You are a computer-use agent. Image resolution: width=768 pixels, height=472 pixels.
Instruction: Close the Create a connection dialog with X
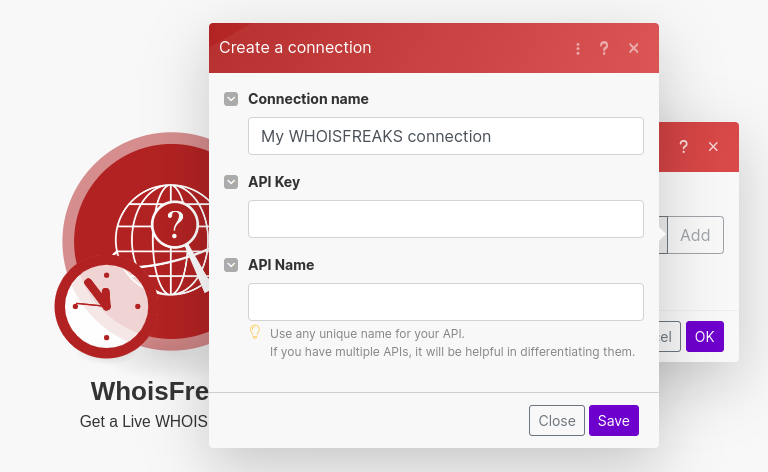click(633, 48)
